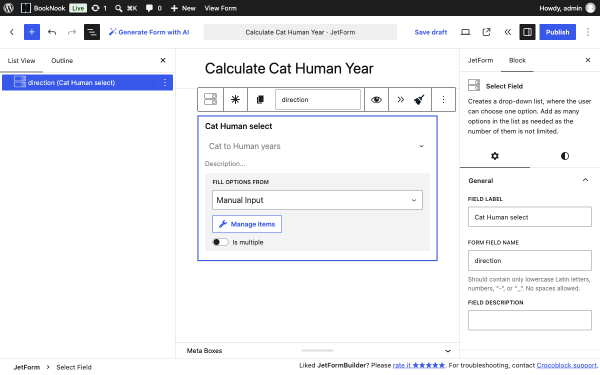
Task: Redo the change
Action: point(72,32)
